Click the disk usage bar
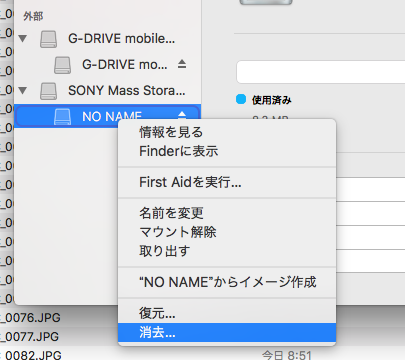Screen dimensions: 405x360 click(x=321, y=72)
